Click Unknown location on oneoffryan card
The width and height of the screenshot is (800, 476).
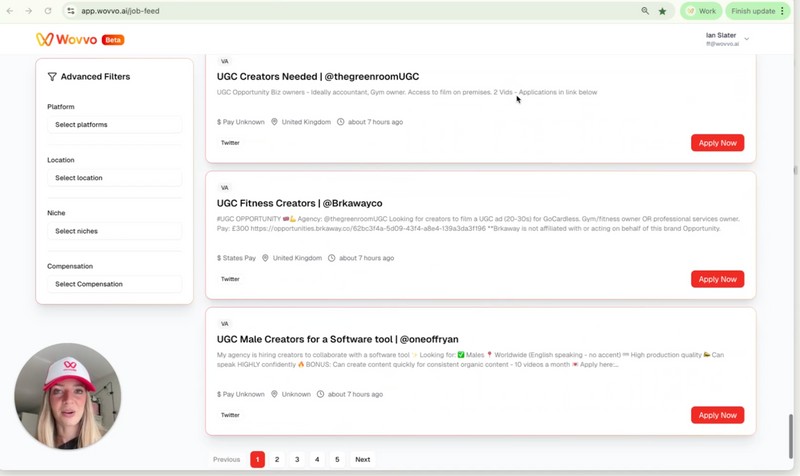click(296, 394)
